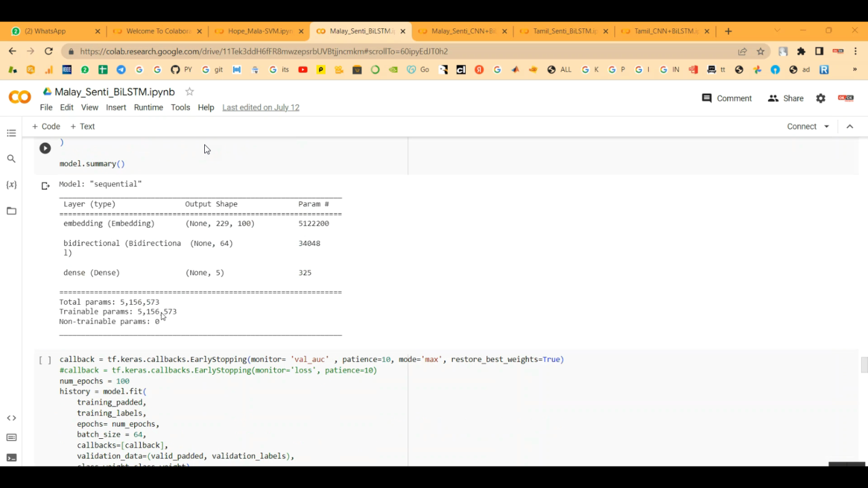This screenshot has height=488, width=868.
Task: Click the browser address bar URL
Action: pyautogui.click(x=264, y=51)
